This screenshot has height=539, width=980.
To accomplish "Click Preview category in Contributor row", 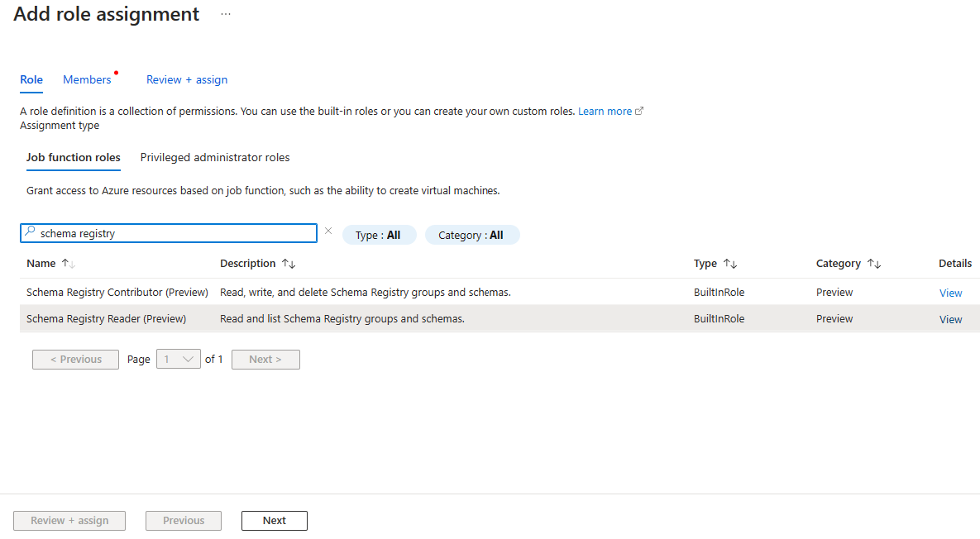I will pos(834,293).
